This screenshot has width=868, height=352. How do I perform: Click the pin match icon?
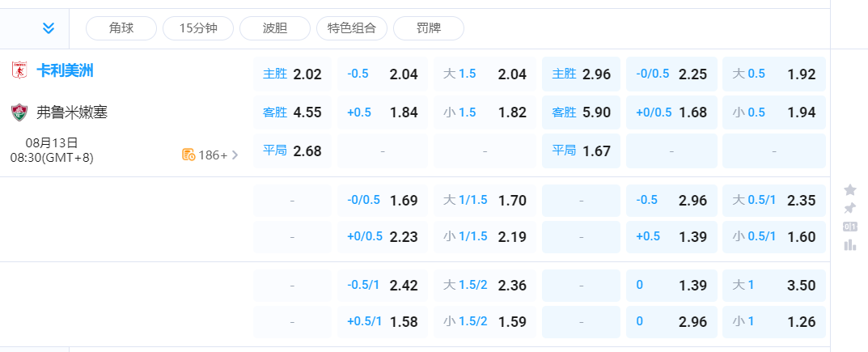(x=850, y=208)
